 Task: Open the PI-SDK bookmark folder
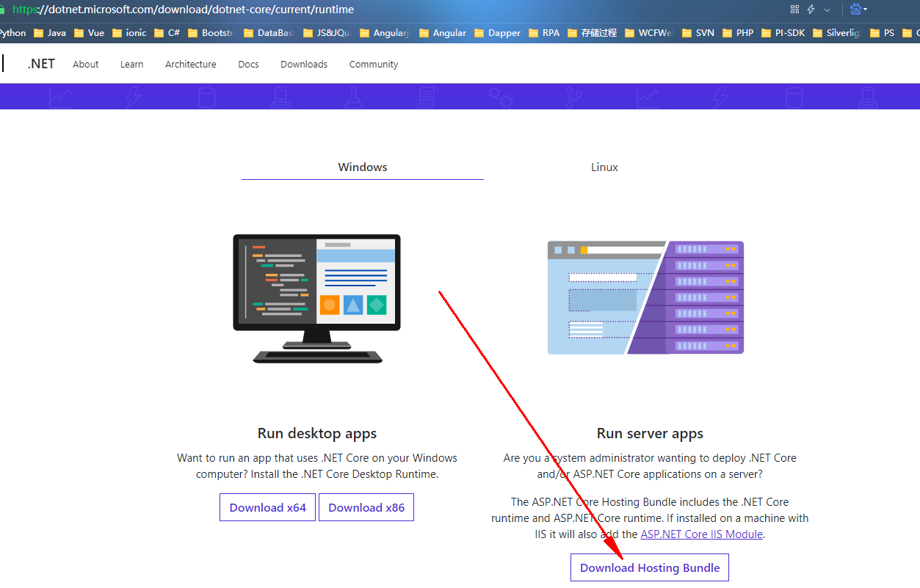click(x=783, y=33)
